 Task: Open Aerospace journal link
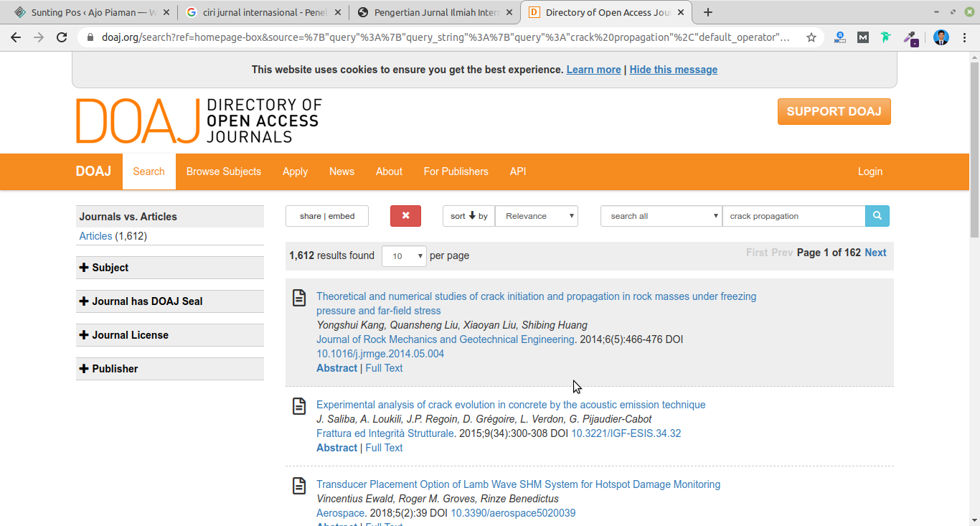[340, 513]
